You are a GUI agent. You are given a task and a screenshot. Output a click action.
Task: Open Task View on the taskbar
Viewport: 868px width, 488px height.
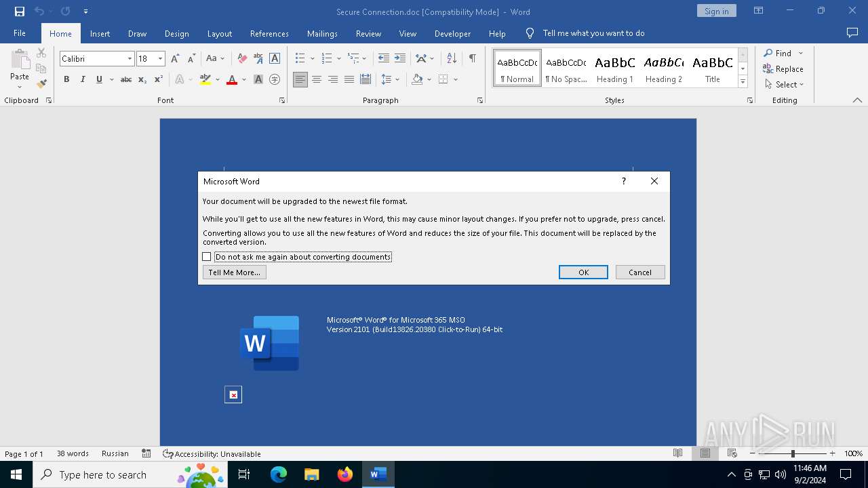(x=244, y=474)
